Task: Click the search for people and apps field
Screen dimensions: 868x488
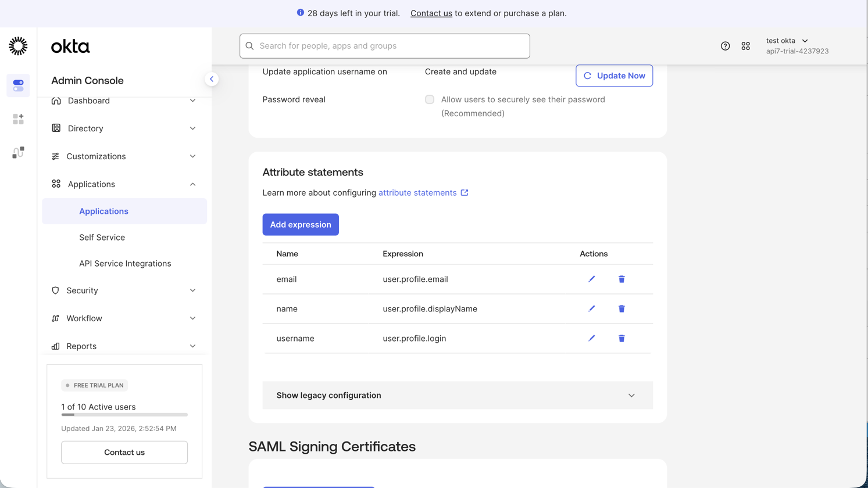Action: tap(385, 46)
